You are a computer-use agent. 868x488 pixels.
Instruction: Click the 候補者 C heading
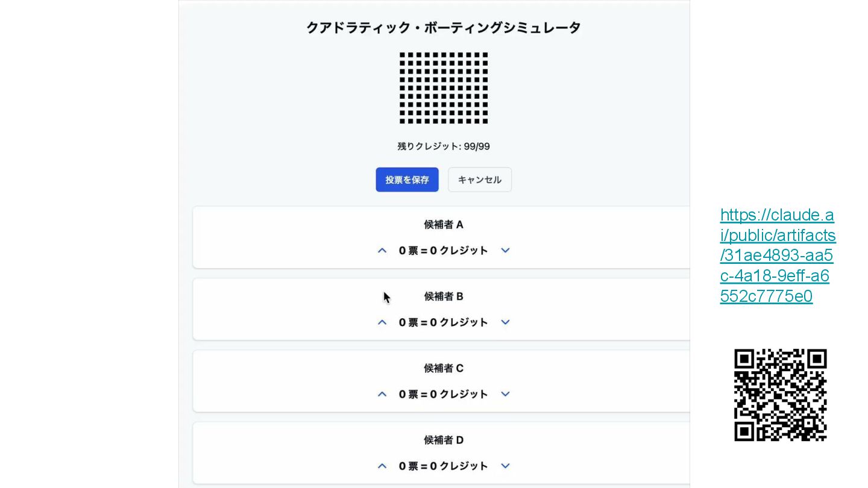(x=444, y=368)
